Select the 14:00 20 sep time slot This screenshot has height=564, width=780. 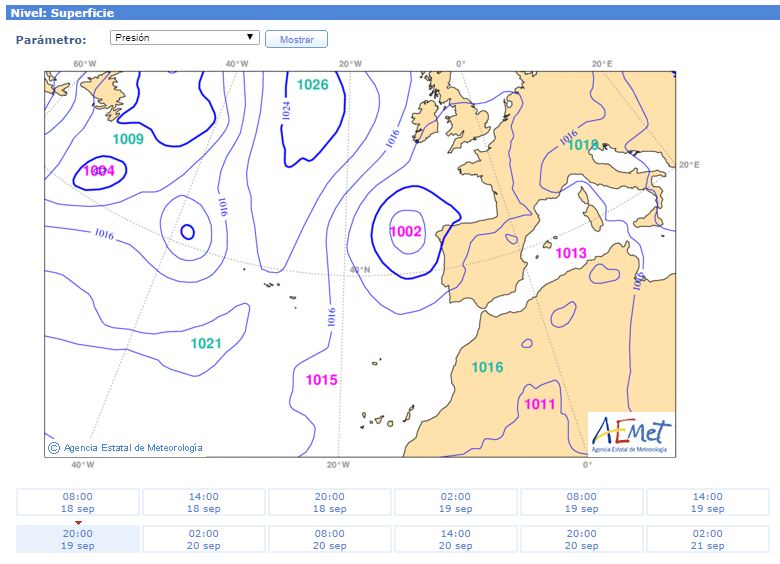(x=455, y=539)
